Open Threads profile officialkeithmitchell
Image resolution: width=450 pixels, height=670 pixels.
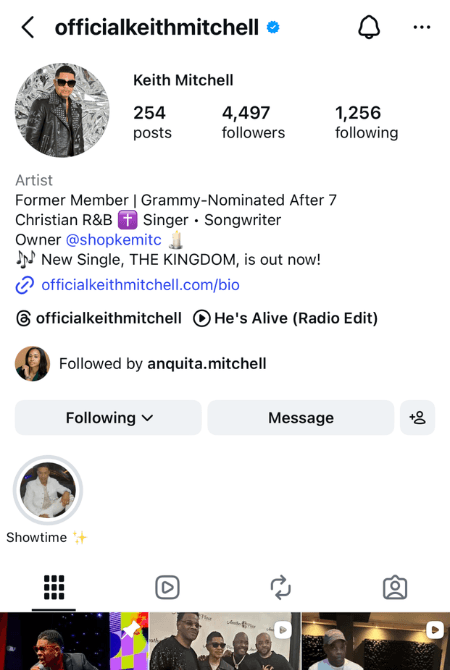tap(99, 318)
